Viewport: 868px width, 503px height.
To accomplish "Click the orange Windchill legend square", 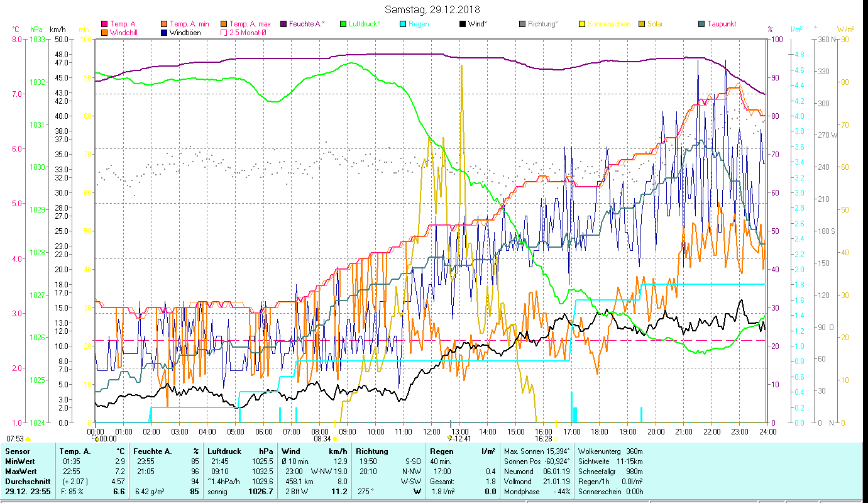I will coord(104,32).
